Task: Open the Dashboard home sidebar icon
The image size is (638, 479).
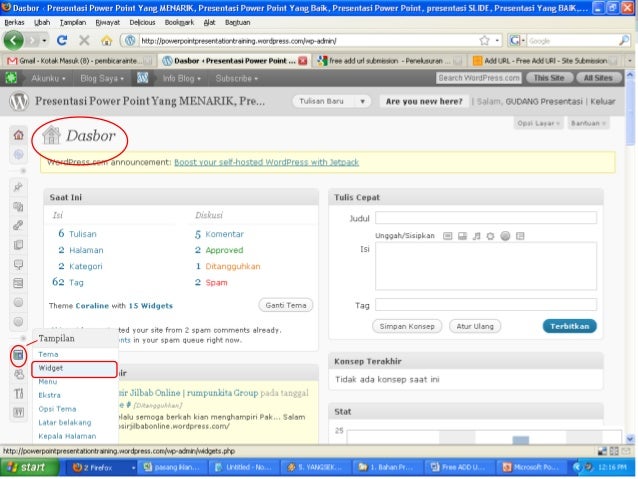Action: 18,135
